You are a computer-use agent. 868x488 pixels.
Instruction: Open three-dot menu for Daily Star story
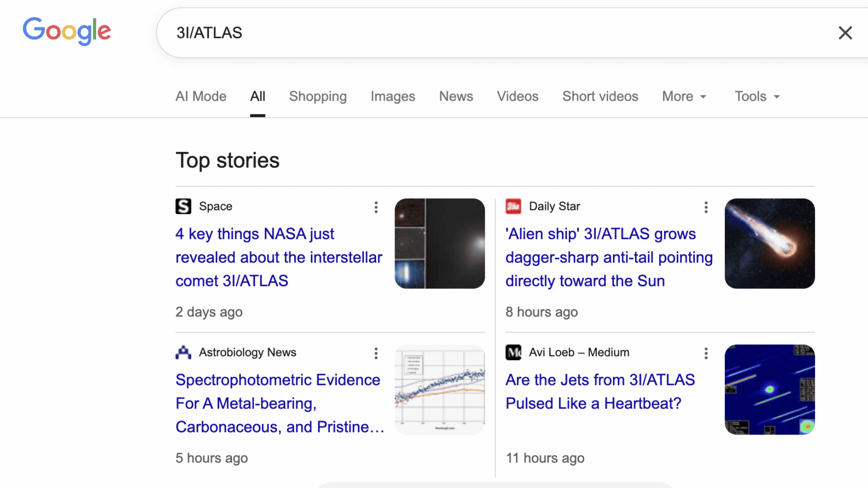pyautogui.click(x=706, y=207)
